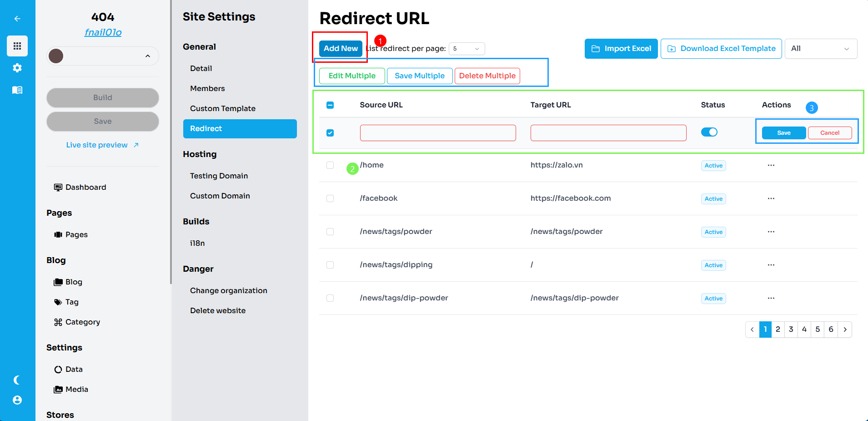Open Custom Domain settings
The height and width of the screenshot is (421, 868).
[220, 196]
